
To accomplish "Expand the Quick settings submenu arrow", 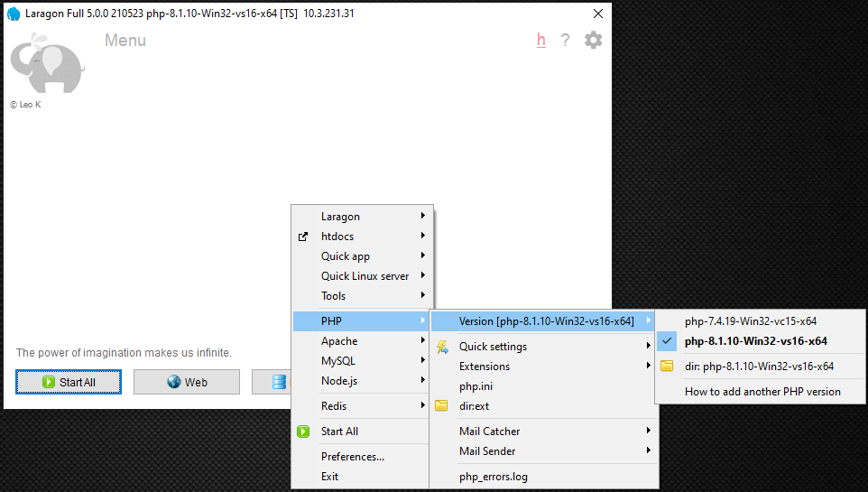I will tap(648, 346).
